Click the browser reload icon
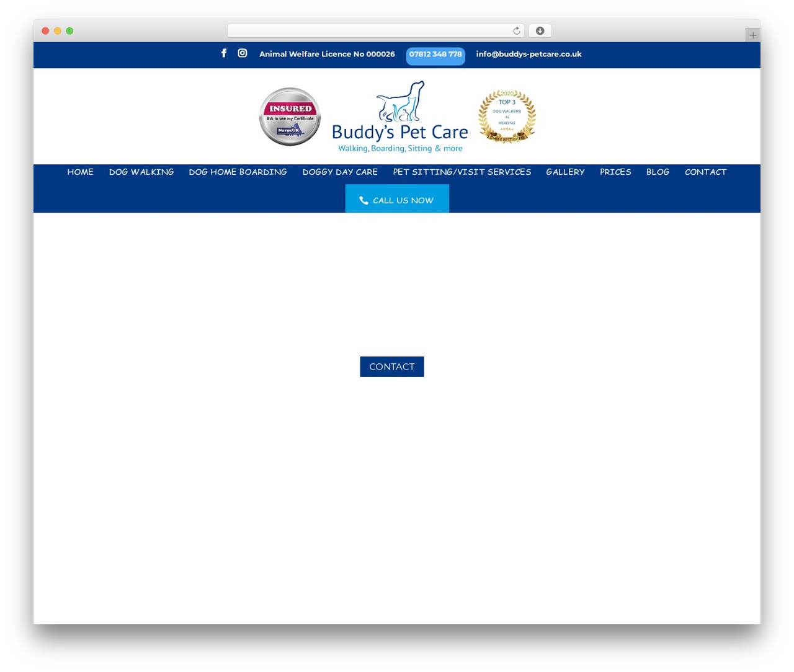This screenshot has width=794, height=672. point(517,31)
